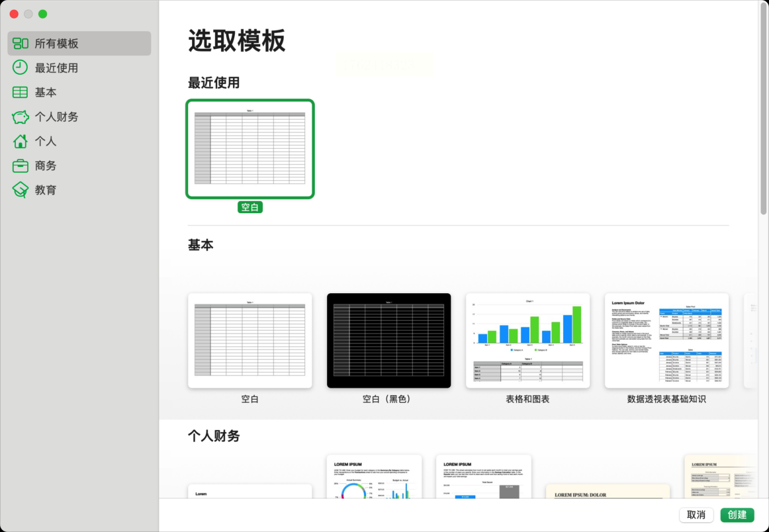Open the 商务 briefcase icon

20,165
